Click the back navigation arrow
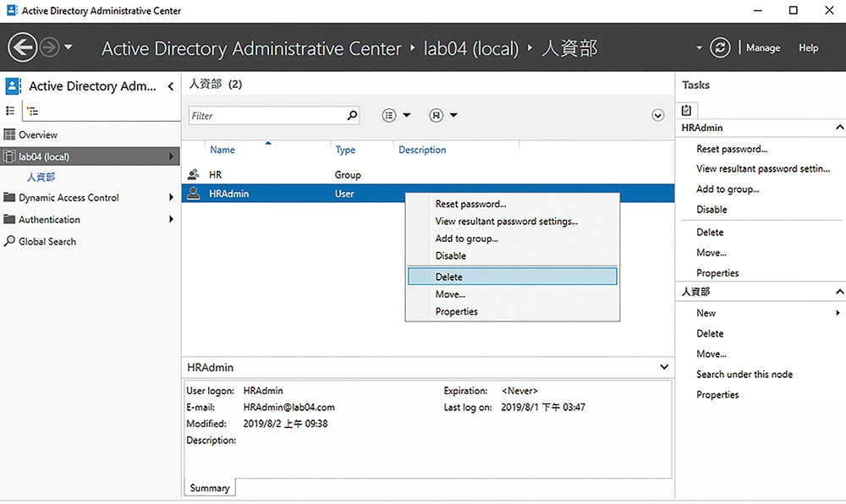The height and width of the screenshot is (504, 846). pyautogui.click(x=23, y=47)
